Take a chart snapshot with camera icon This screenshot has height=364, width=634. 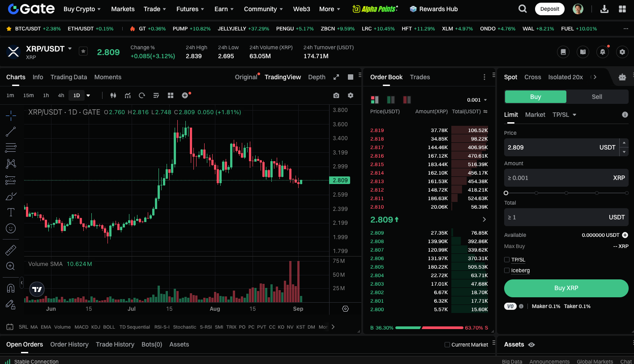(336, 95)
